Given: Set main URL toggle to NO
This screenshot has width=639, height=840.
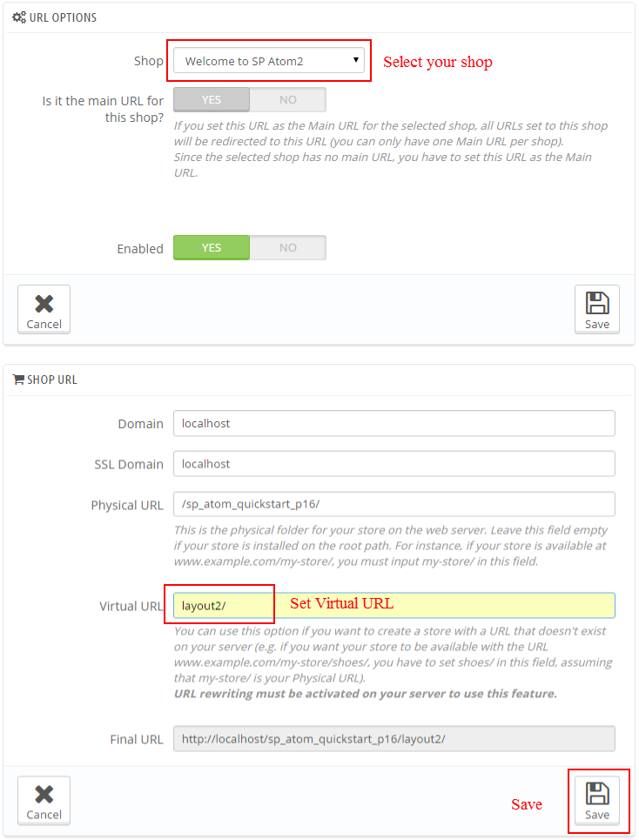Looking at the screenshot, I should click(x=287, y=99).
